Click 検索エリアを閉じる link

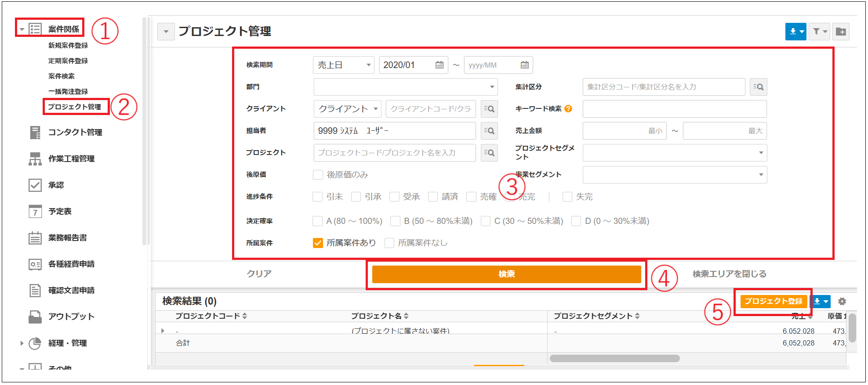click(730, 274)
